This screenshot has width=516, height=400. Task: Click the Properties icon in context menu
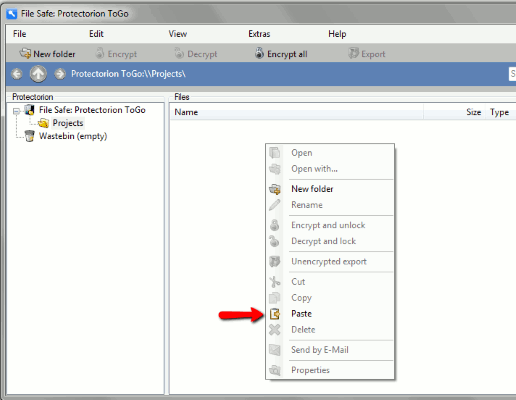click(x=275, y=370)
